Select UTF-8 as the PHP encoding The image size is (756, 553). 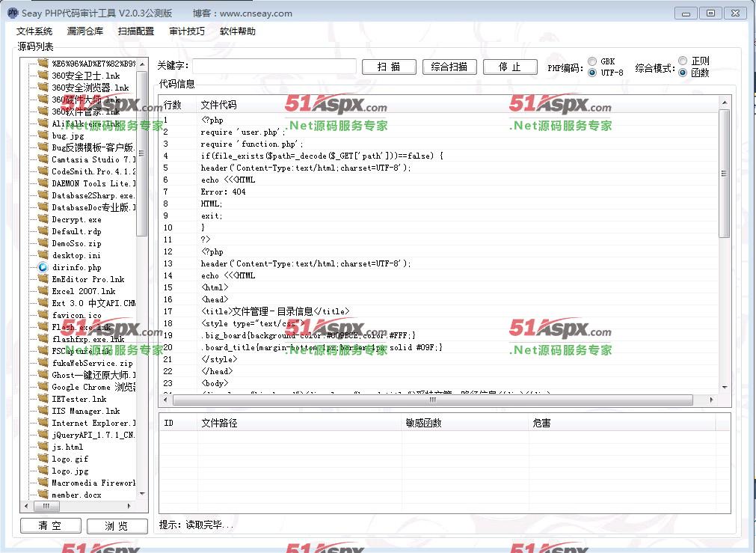coord(592,73)
